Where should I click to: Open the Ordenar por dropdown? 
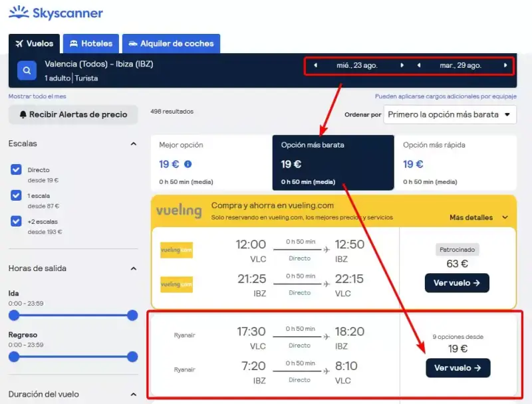pos(450,114)
